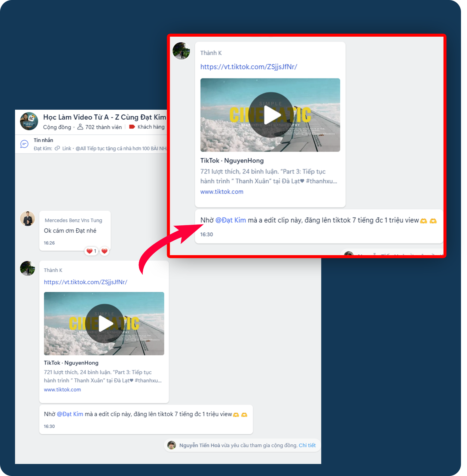
Task: Click the Học Làm Video Từ A - Z title
Action: [104, 117]
